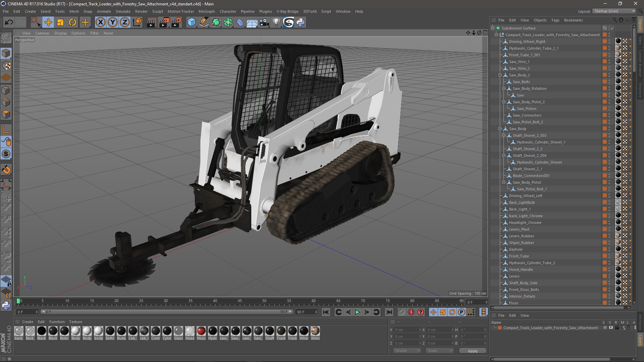Viewport: 644px width, 362px height.
Task: Open Edit Render Settings icon
Action: [176, 22]
